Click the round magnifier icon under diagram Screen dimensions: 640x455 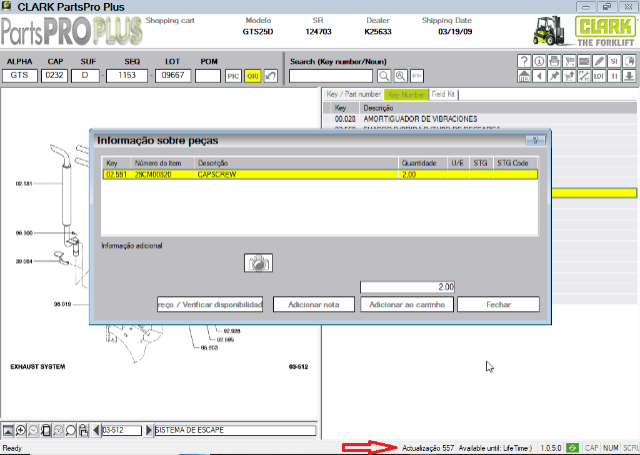click(71, 430)
